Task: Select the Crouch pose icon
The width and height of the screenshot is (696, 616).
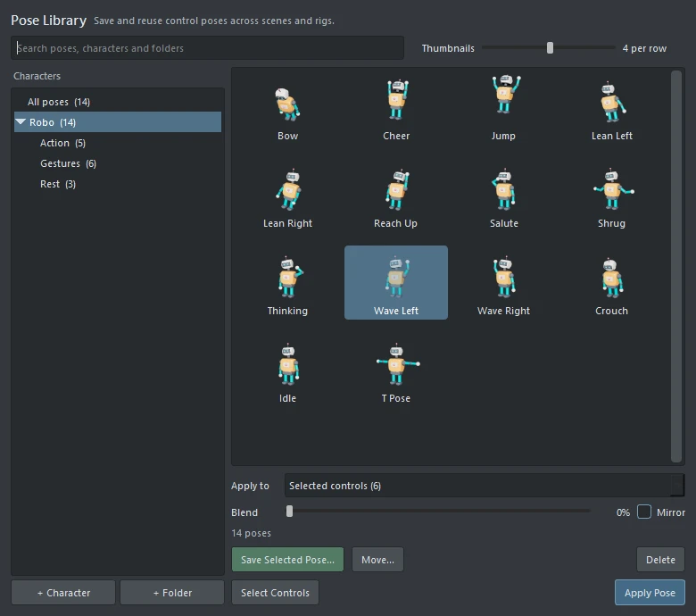Action: pyautogui.click(x=612, y=279)
